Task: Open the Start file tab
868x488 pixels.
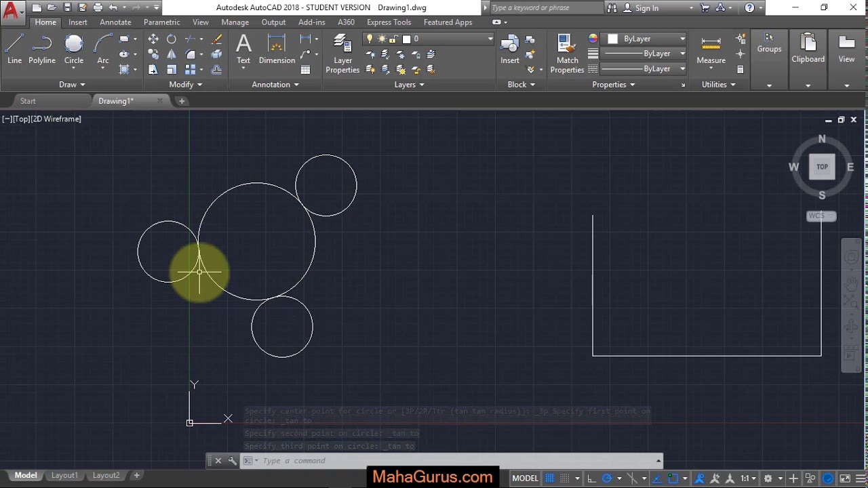Action: pos(28,101)
